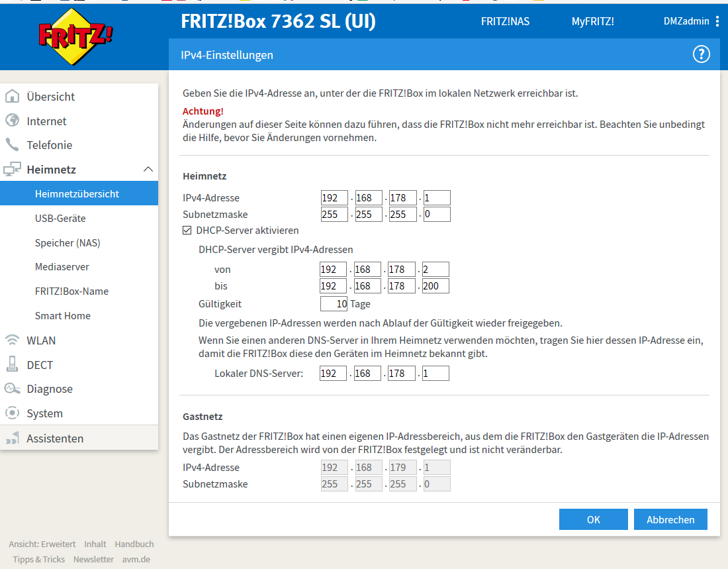Viewport: 728px width, 569px height.
Task: Open MyFRITZ! in the header
Action: click(592, 21)
